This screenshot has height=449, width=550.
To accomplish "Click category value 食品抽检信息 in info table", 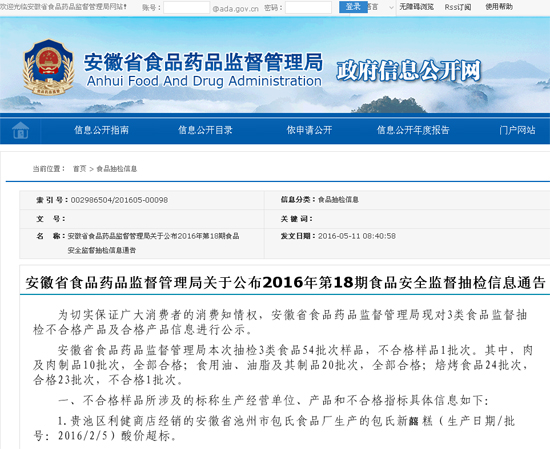I will click(338, 200).
